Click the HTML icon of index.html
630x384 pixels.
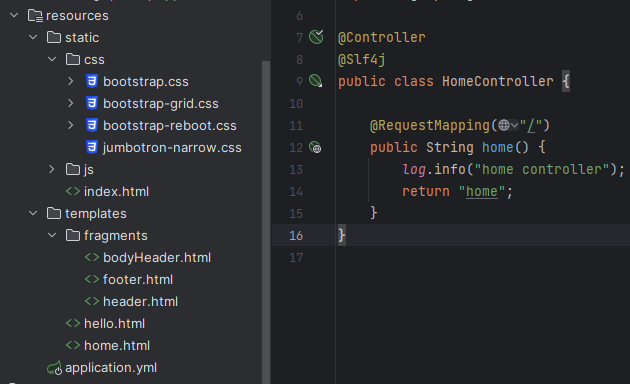[73, 191]
